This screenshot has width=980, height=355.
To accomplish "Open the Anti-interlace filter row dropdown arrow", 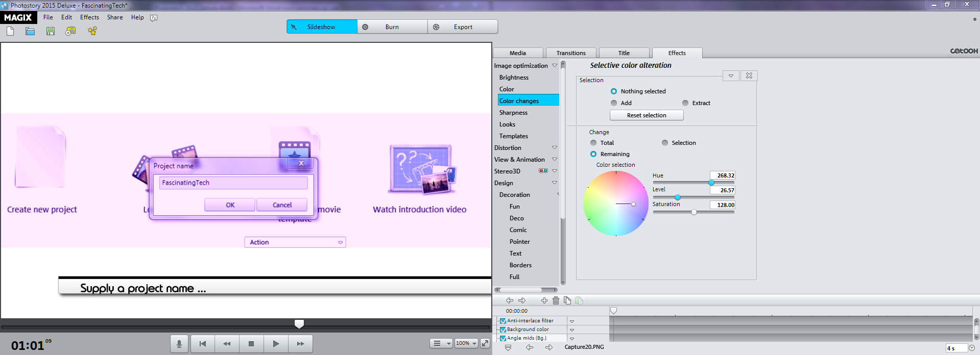I will tap(572, 321).
